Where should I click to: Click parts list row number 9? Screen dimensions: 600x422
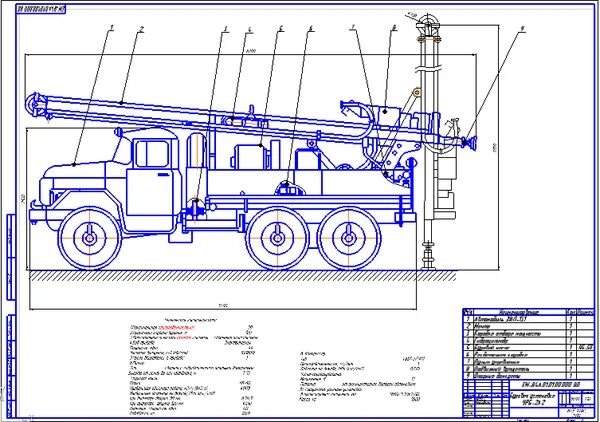click(528, 376)
